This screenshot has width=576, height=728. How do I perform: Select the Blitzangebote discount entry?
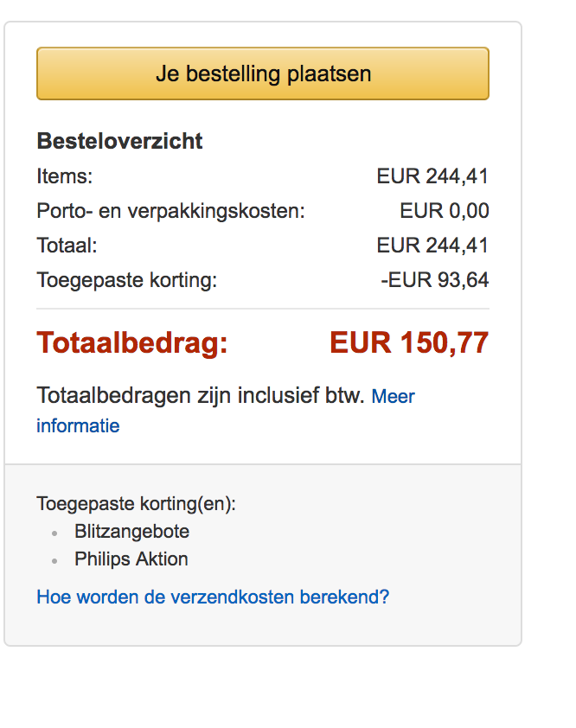[x=131, y=532]
